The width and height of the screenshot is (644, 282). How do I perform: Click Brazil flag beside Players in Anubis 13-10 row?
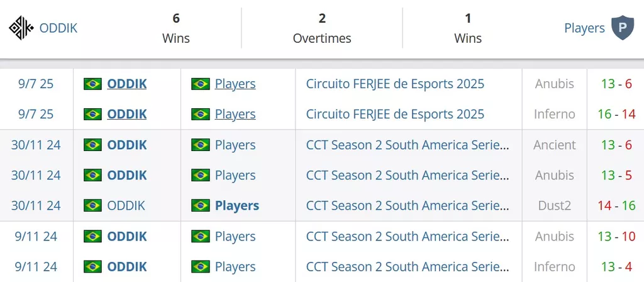tap(201, 237)
